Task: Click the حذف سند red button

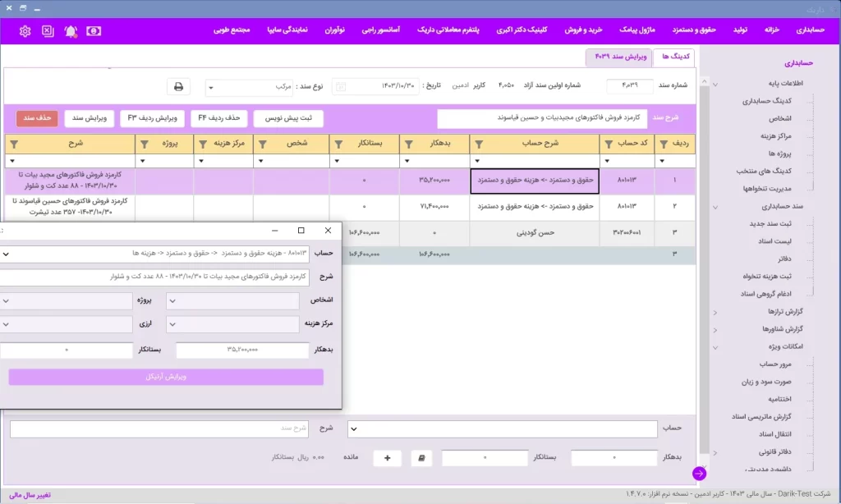Action: [x=37, y=118]
